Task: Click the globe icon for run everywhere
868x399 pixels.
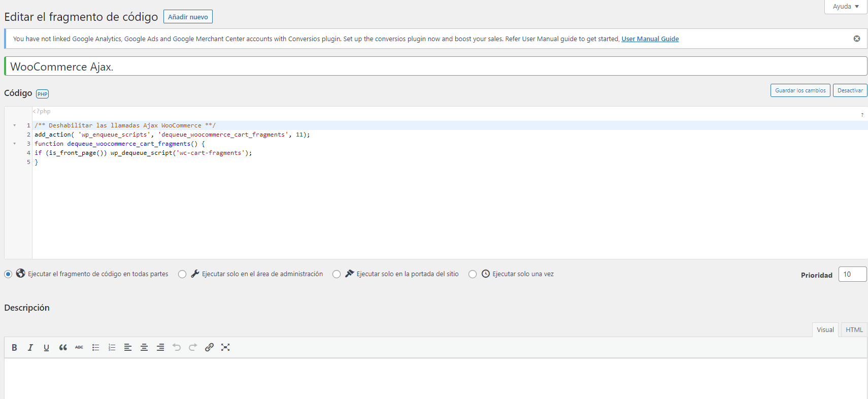Action: point(21,273)
